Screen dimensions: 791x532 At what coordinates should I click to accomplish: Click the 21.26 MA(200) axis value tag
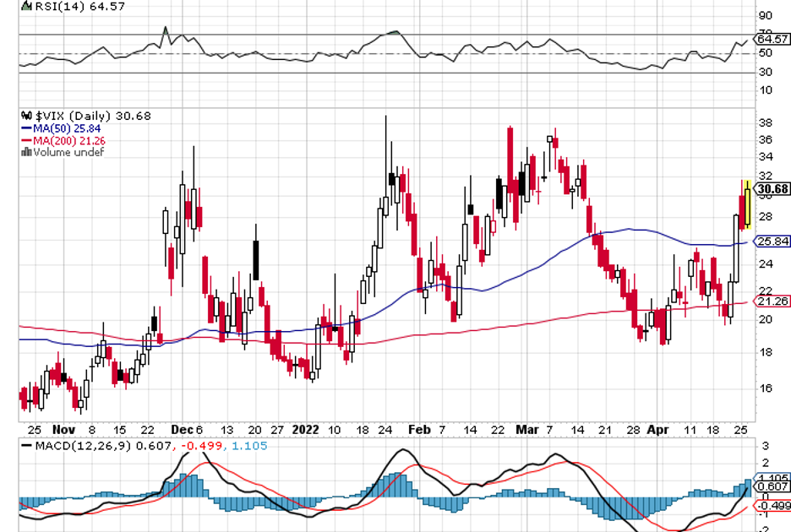coord(772,301)
